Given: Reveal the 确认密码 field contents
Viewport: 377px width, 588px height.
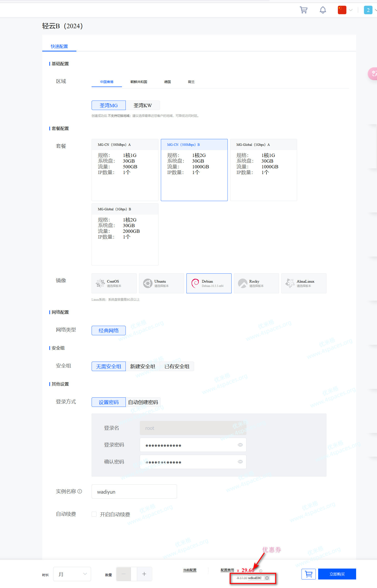Looking at the screenshot, I should click(x=240, y=462).
